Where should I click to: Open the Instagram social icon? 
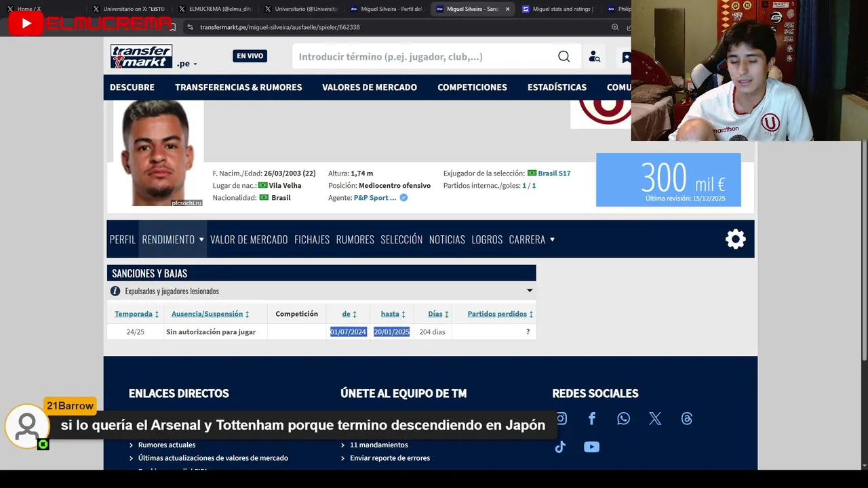[x=561, y=419]
